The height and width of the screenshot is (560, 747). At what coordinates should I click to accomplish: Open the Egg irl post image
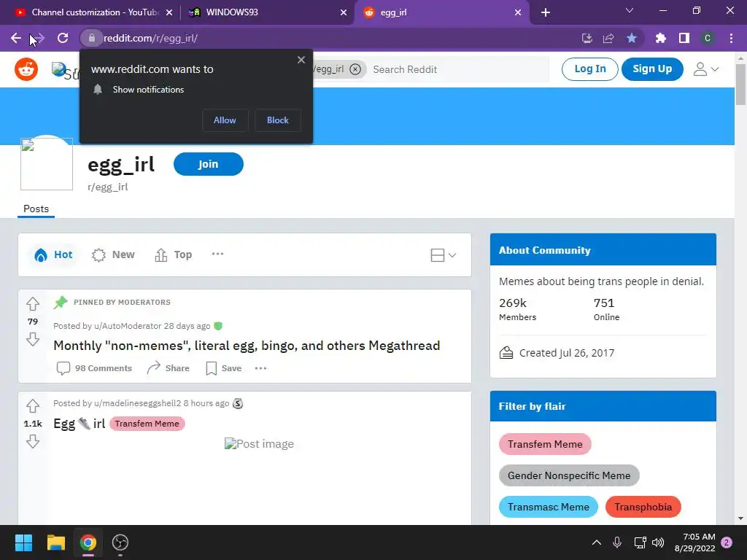coord(259,444)
